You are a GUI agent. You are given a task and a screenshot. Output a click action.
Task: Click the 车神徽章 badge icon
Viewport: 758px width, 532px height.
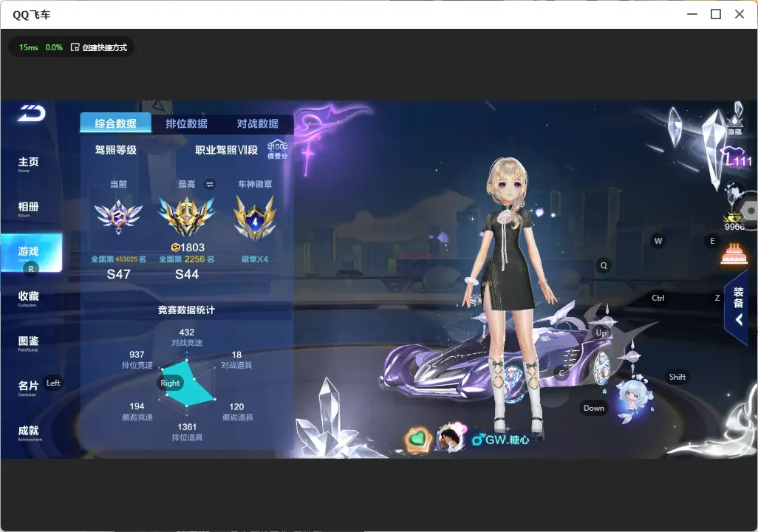coord(255,217)
